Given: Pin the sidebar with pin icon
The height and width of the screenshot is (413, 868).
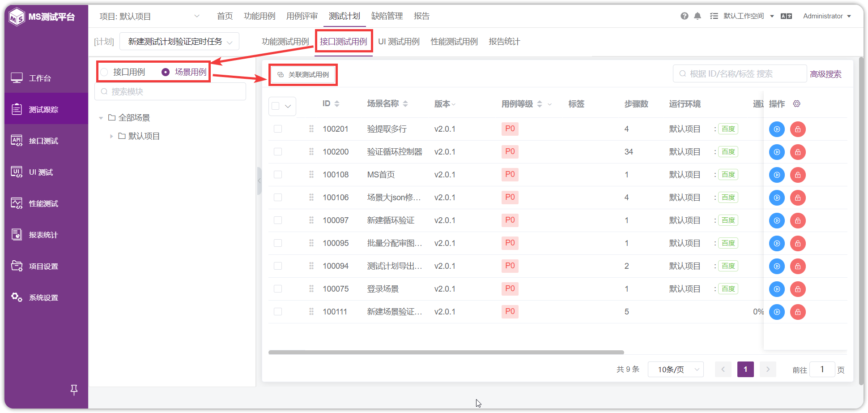Looking at the screenshot, I should pyautogui.click(x=74, y=390).
